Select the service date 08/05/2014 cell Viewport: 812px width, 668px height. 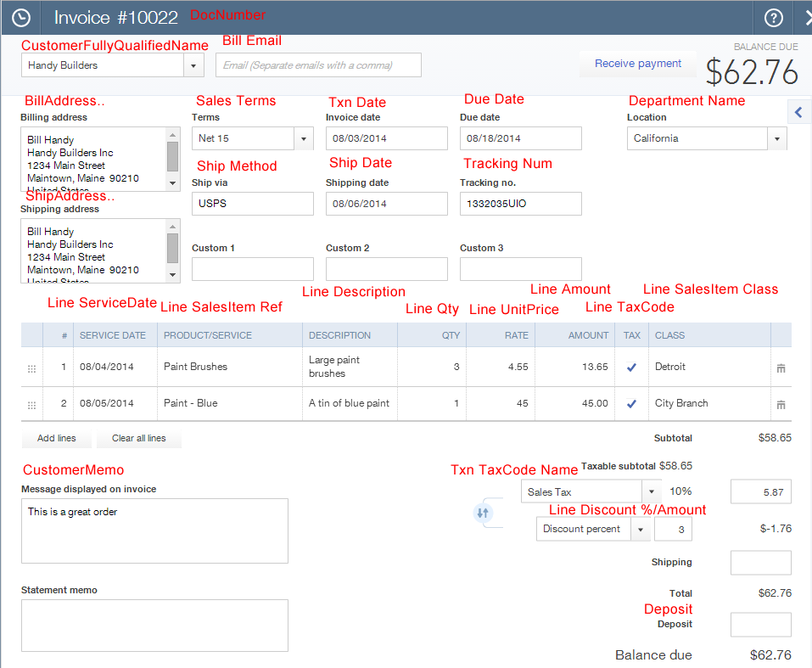(x=115, y=403)
